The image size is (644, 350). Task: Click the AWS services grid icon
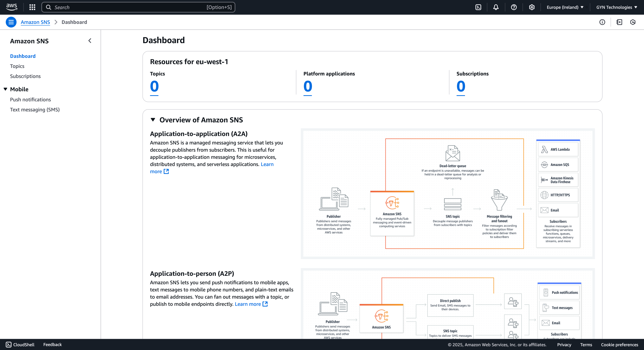[32, 7]
